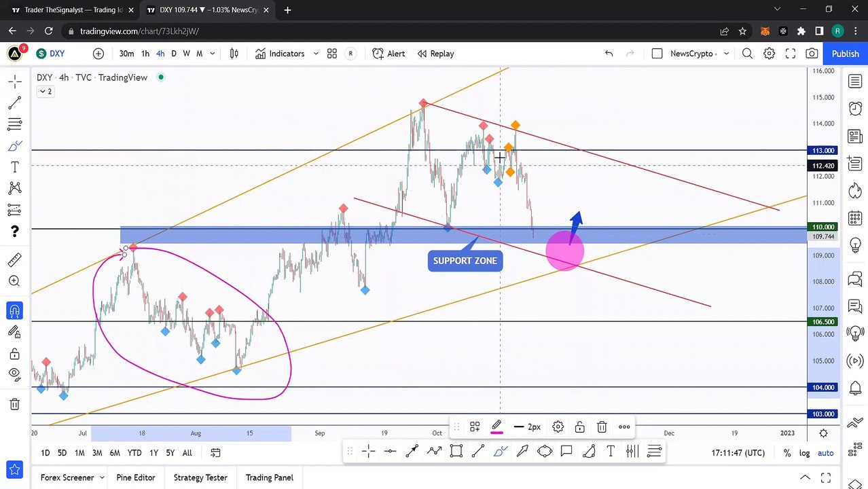868x489 pixels.
Task: Toggle the Magnet mode
Action: tap(14, 310)
